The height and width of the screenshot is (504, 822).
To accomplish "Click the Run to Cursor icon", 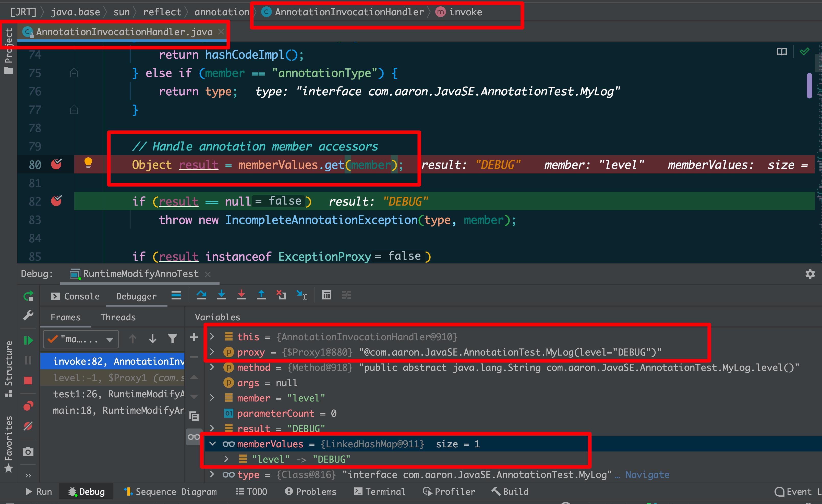I will click(301, 295).
